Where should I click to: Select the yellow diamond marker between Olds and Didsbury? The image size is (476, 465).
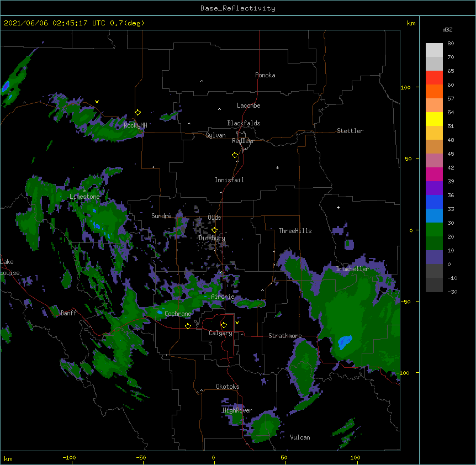pos(214,230)
